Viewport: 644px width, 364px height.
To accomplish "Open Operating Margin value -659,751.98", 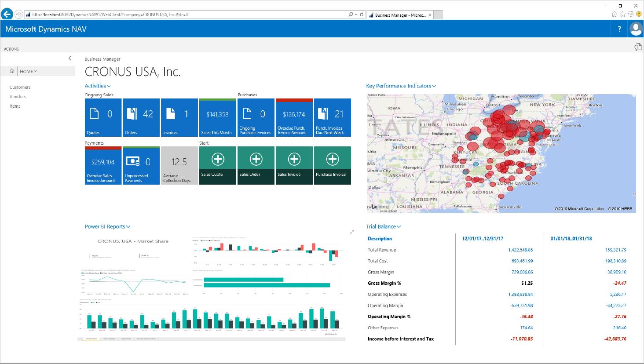I will (x=521, y=306).
